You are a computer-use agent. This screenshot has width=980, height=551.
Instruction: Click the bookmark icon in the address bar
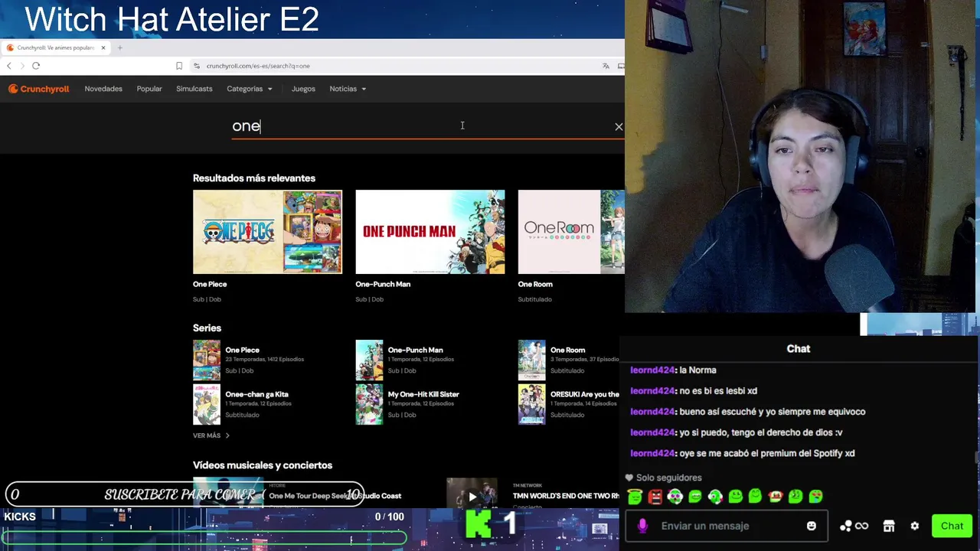coord(179,66)
